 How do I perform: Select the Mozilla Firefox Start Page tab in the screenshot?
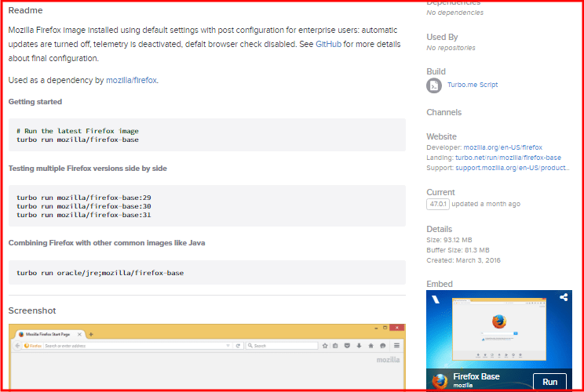coord(49,334)
